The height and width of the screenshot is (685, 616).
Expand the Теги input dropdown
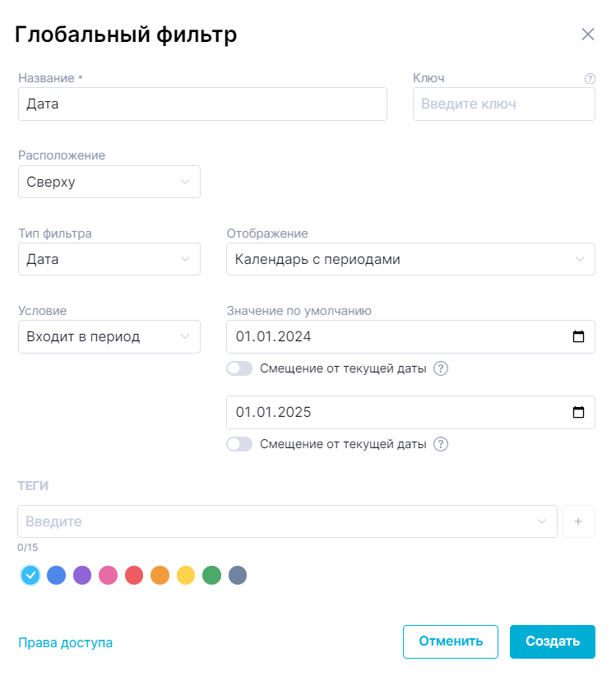pos(542,521)
